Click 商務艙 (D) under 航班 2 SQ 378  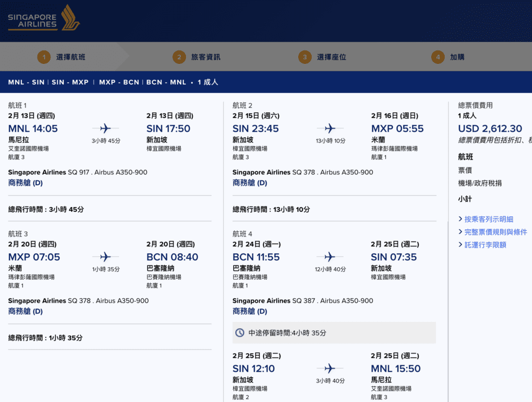[250, 183]
